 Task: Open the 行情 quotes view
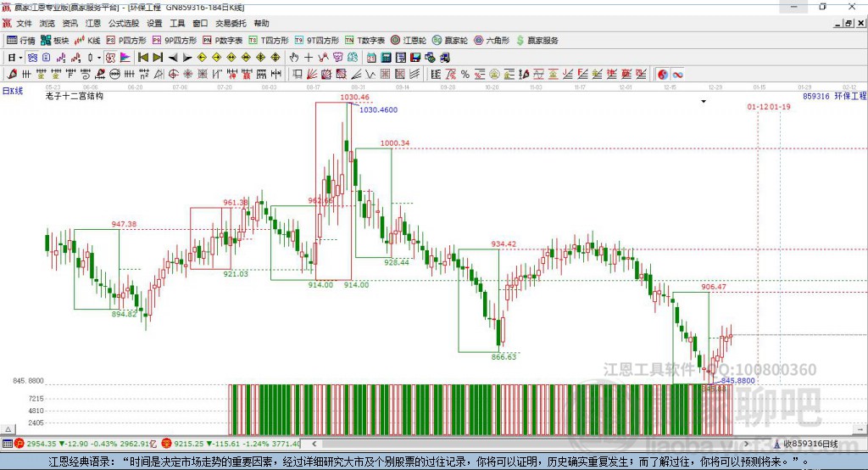click(20, 41)
